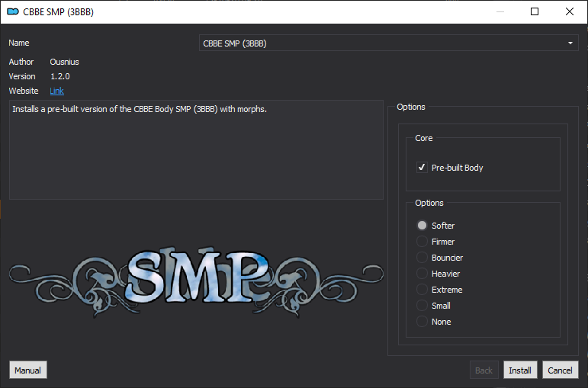Click the app icon in title bar

point(13,11)
